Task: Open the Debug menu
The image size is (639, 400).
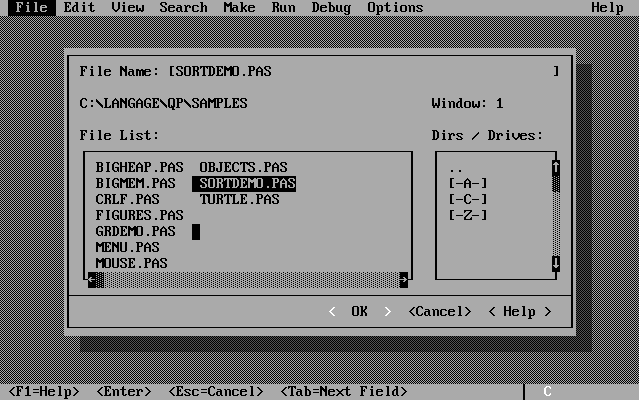Action: click(x=331, y=7)
